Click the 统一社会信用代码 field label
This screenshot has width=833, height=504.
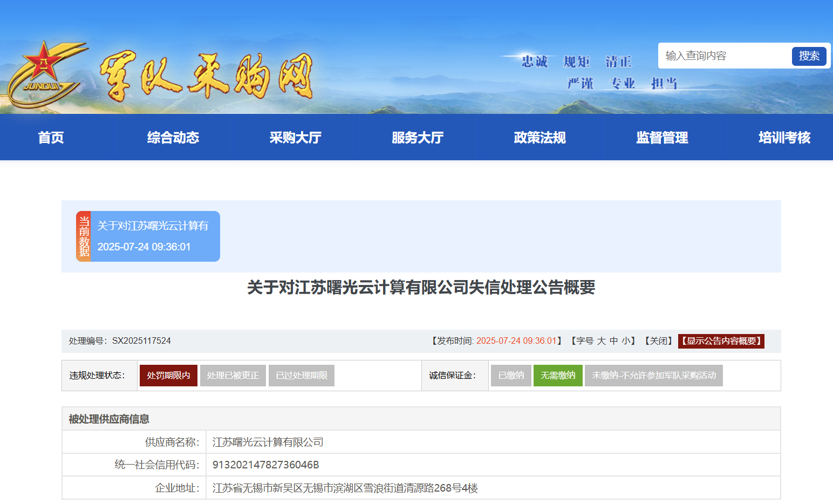click(157, 465)
